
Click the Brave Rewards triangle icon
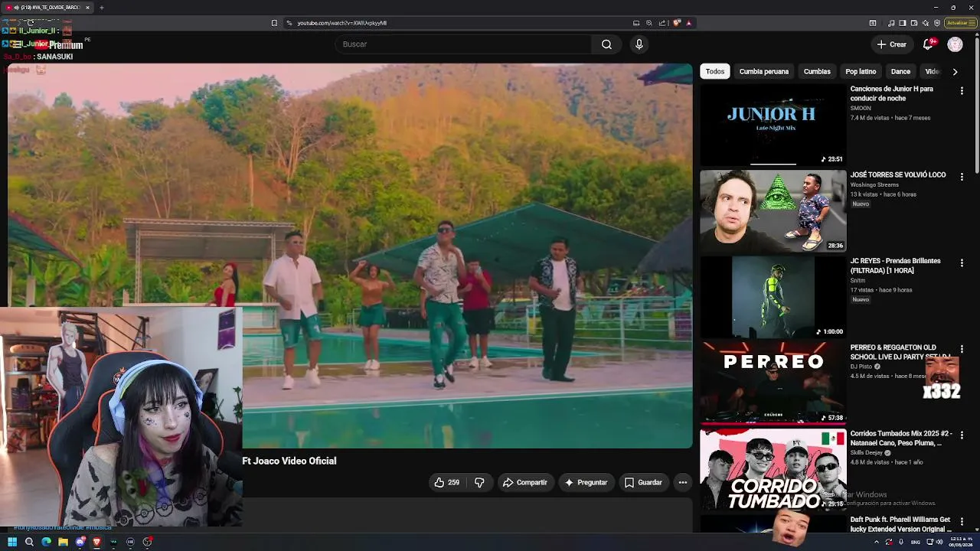(x=688, y=23)
